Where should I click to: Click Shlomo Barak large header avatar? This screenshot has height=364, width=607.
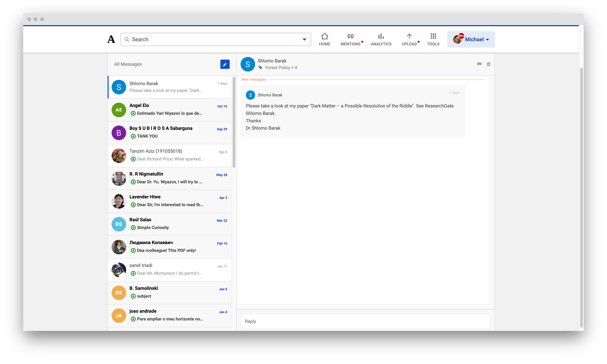[x=248, y=64]
